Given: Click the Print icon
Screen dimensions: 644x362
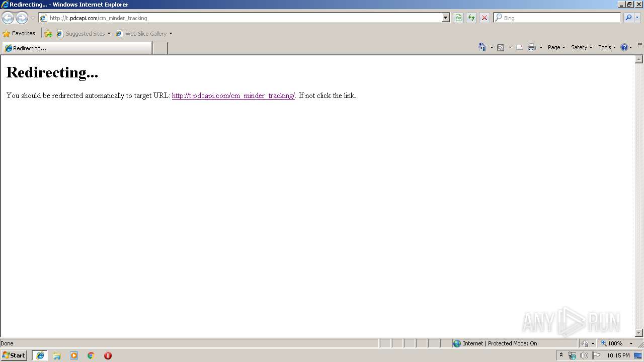Looking at the screenshot, I should tap(532, 47).
